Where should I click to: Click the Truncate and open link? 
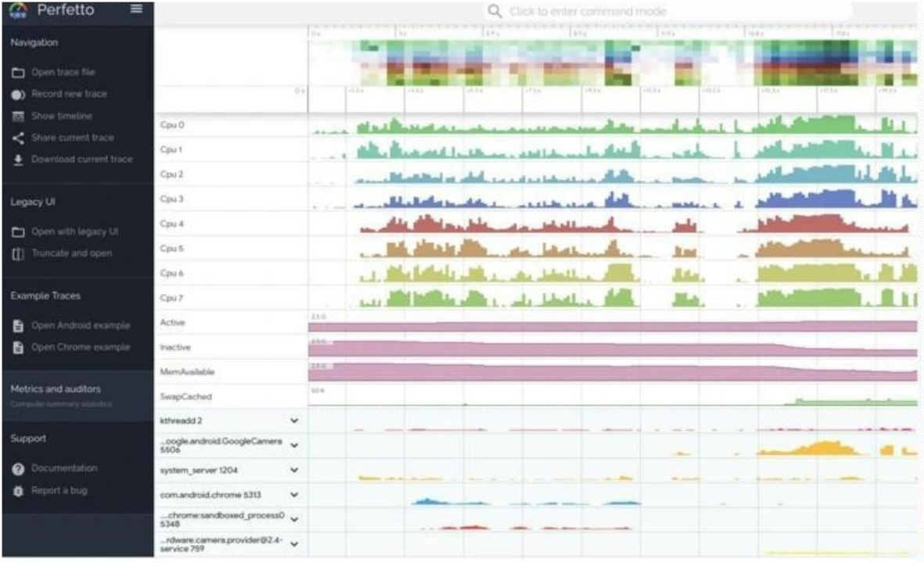click(x=71, y=253)
